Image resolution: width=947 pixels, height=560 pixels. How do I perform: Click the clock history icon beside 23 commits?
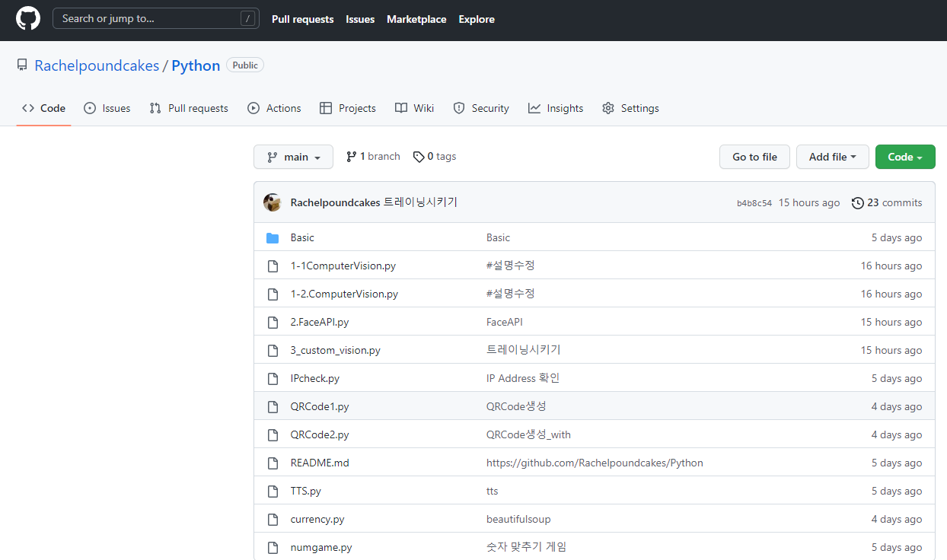858,203
